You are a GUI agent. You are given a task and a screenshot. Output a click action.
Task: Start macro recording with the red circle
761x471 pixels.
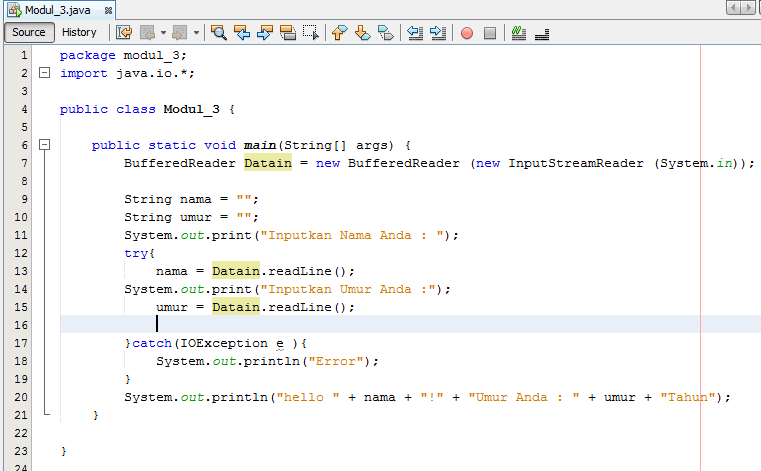tap(467, 33)
